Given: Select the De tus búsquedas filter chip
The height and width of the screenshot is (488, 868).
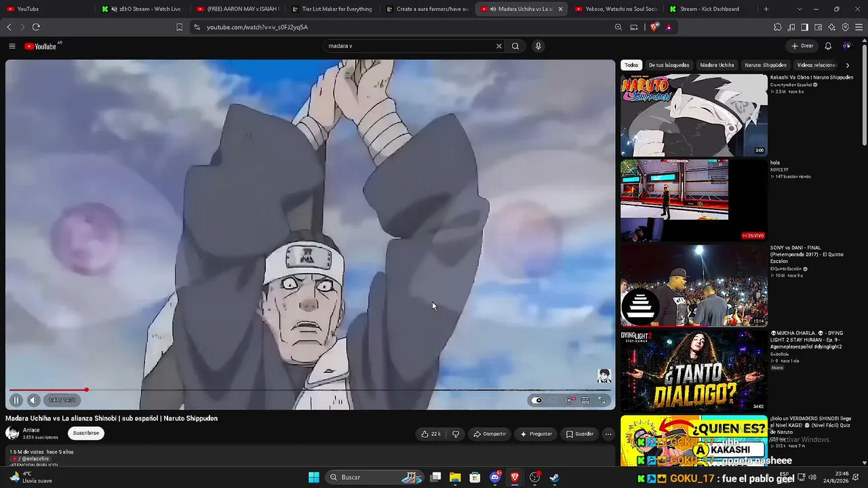Looking at the screenshot, I should coord(669,65).
